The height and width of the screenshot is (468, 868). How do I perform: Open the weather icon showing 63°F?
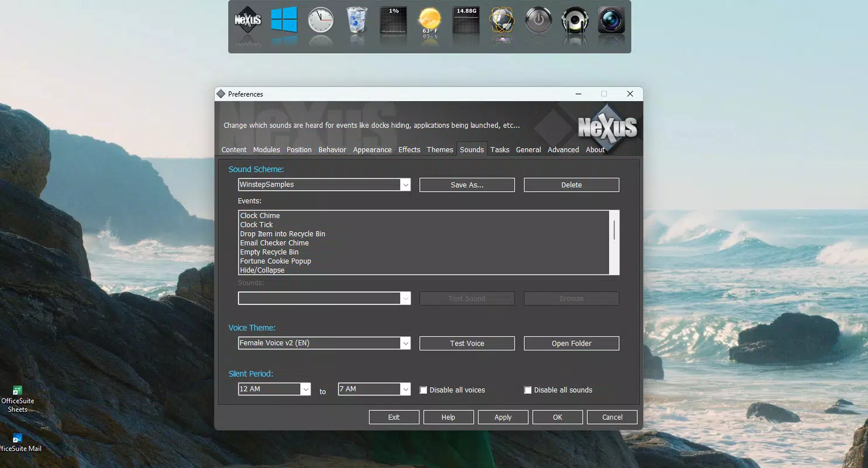pyautogui.click(x=430, y=20)
